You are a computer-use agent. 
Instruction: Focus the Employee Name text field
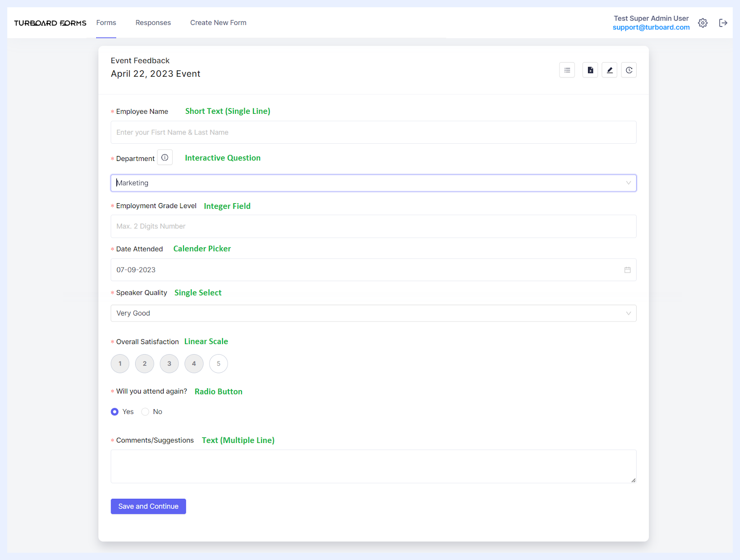374,132
